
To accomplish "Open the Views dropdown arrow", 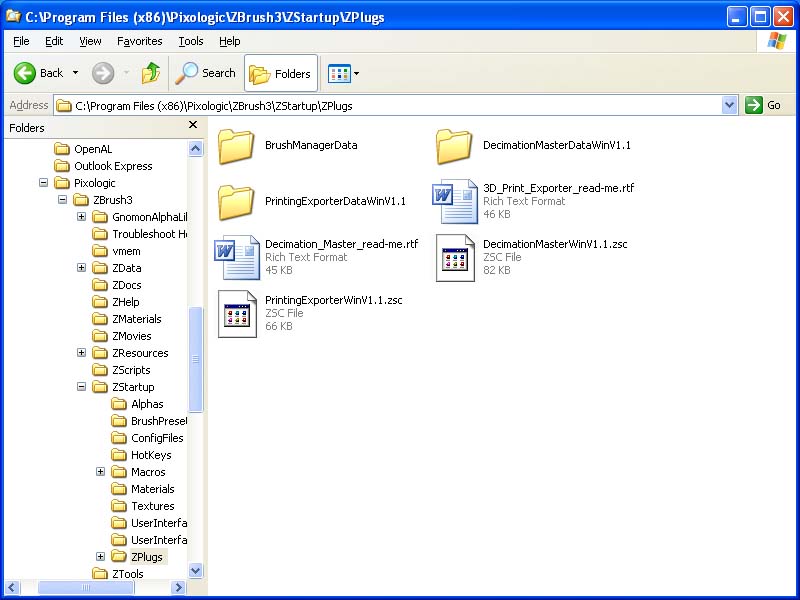I will pyautogui.click(x=356, y=73).
